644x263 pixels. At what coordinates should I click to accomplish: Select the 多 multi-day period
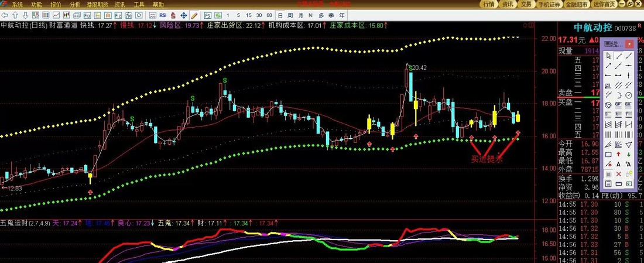pos(321,16)
